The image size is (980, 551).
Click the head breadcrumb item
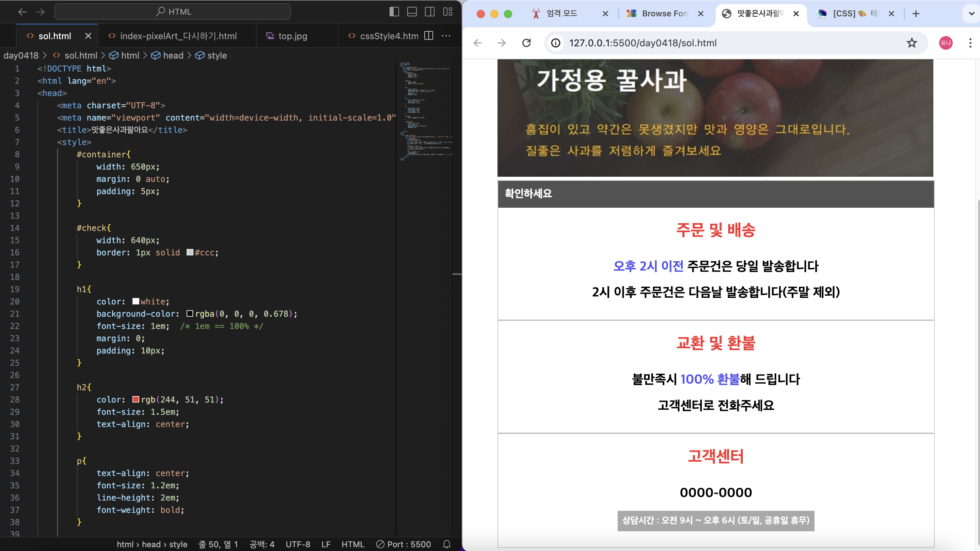173,56
